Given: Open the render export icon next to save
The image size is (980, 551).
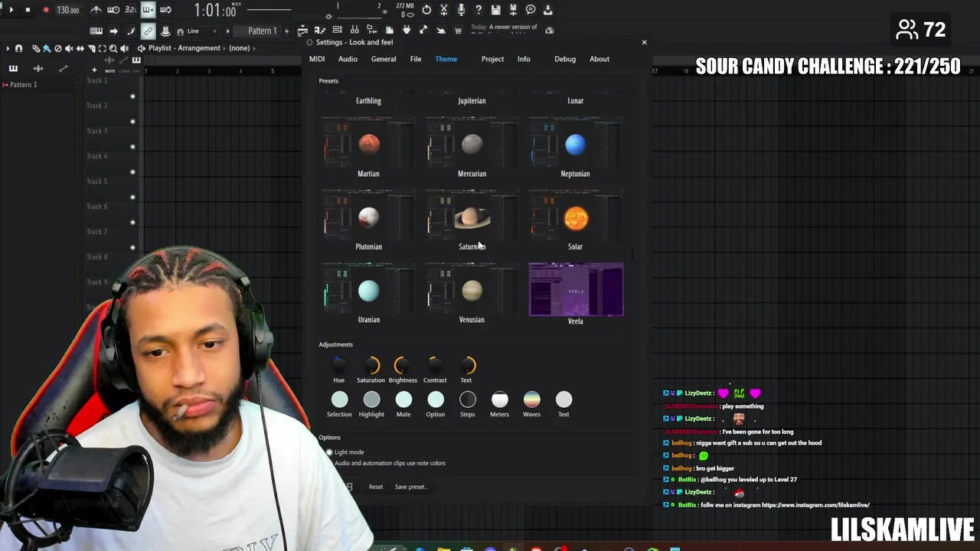Looking at the screenshot, I should tap(513, 10).
